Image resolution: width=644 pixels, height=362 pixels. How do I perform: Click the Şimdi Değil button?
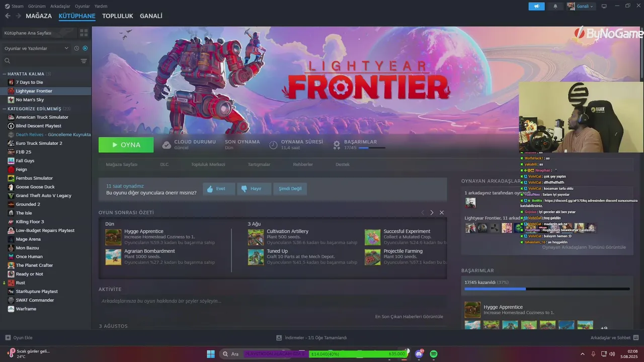click(290, 189)
